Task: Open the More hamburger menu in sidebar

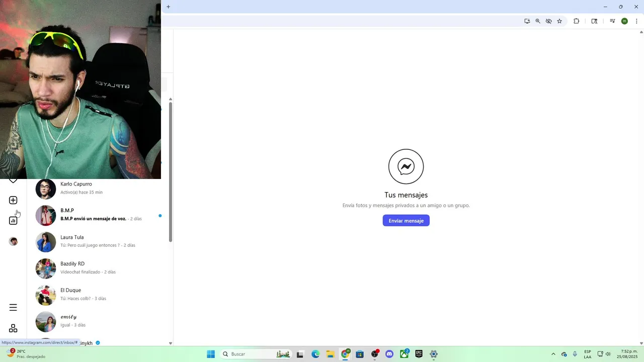Action: click(13, 307)
